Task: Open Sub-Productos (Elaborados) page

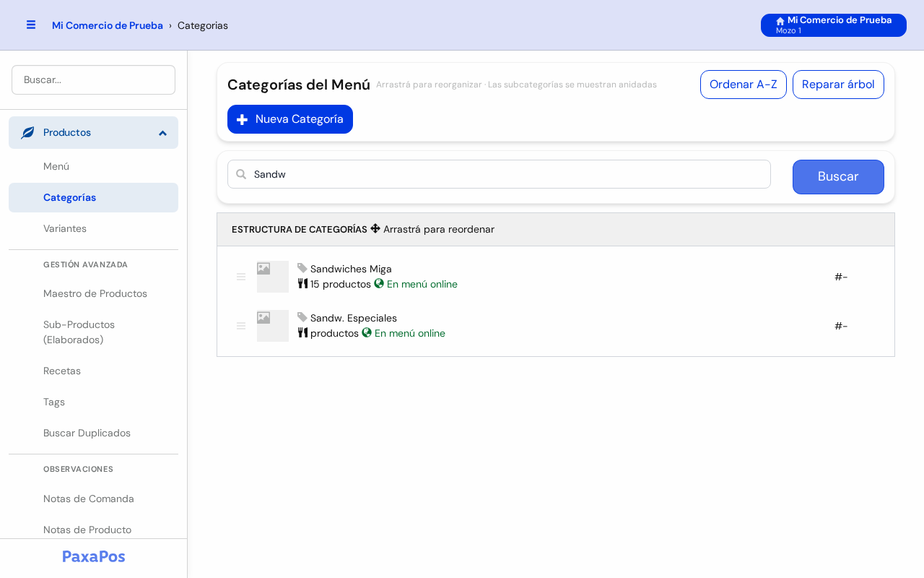Action: [93, 332]
